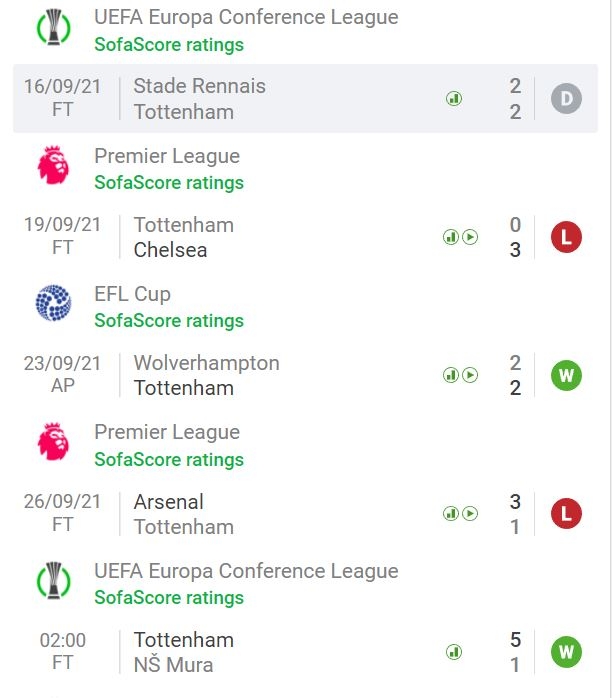
Task: Play highlights for Tottenham vs Chelsea
Action: click(470, 237)
